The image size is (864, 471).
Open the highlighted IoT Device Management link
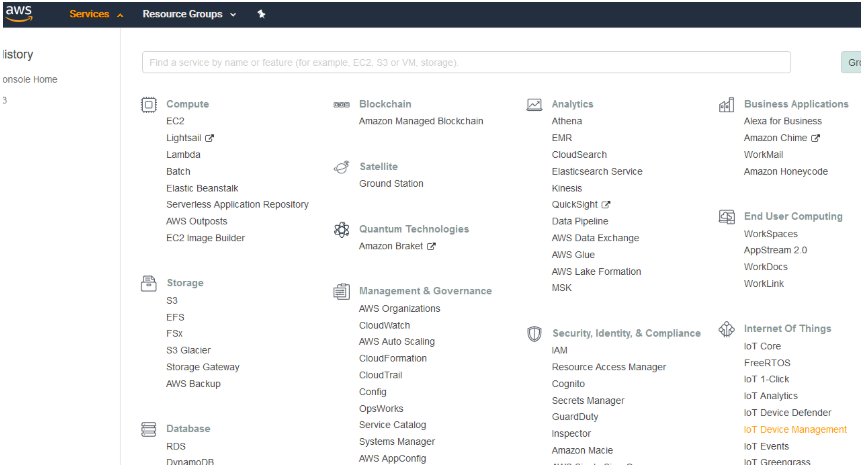point(795,430)
